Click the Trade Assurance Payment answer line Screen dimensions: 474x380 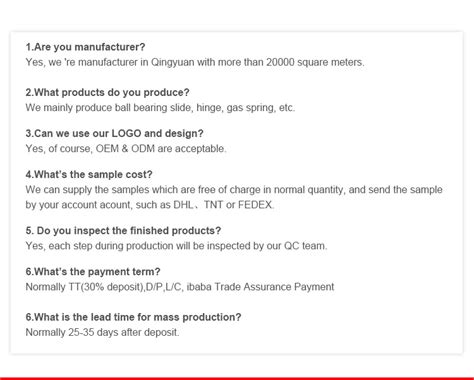(180, 287)
